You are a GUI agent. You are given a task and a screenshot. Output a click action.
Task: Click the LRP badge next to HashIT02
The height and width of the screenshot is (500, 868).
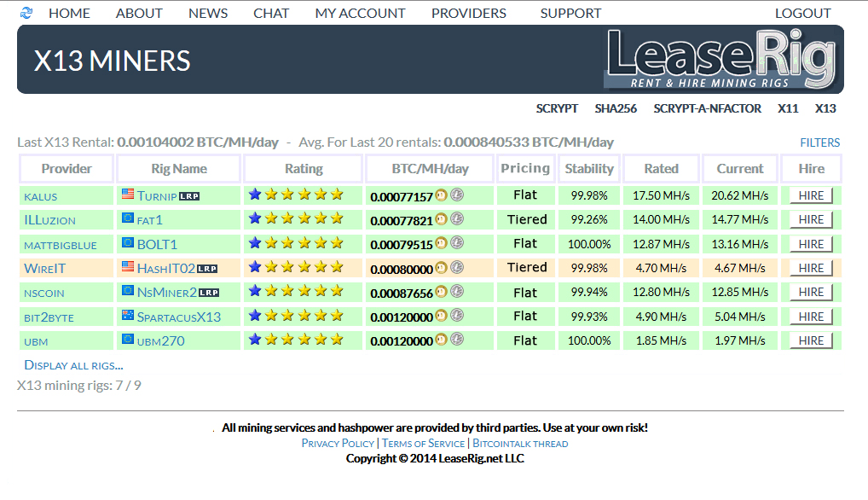[207, 269]
